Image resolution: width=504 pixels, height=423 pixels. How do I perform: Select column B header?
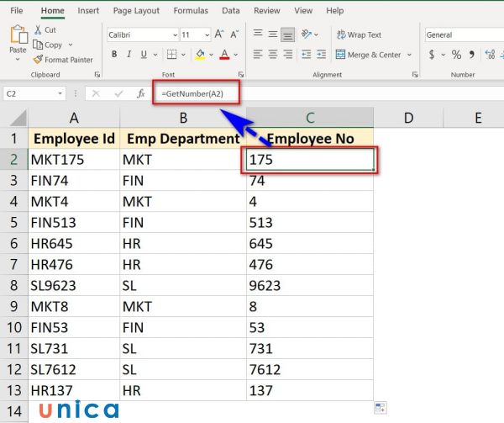click(x=183, y=118)
